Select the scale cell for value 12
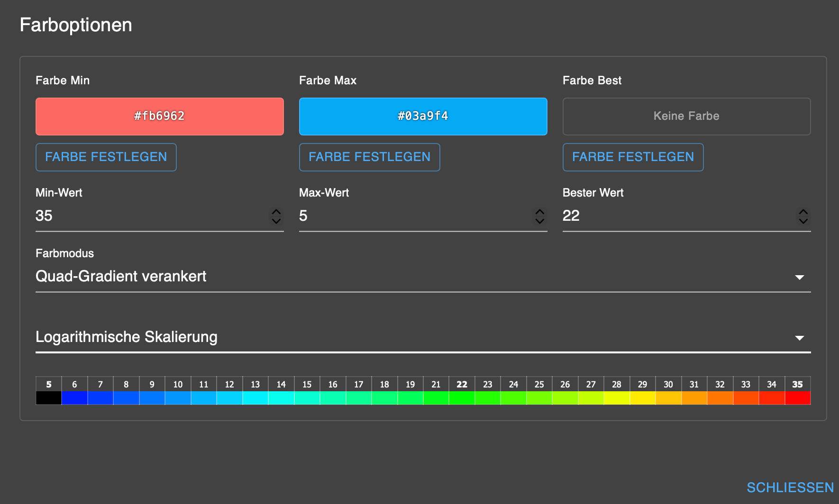The image size is (839, 504). 229,391
